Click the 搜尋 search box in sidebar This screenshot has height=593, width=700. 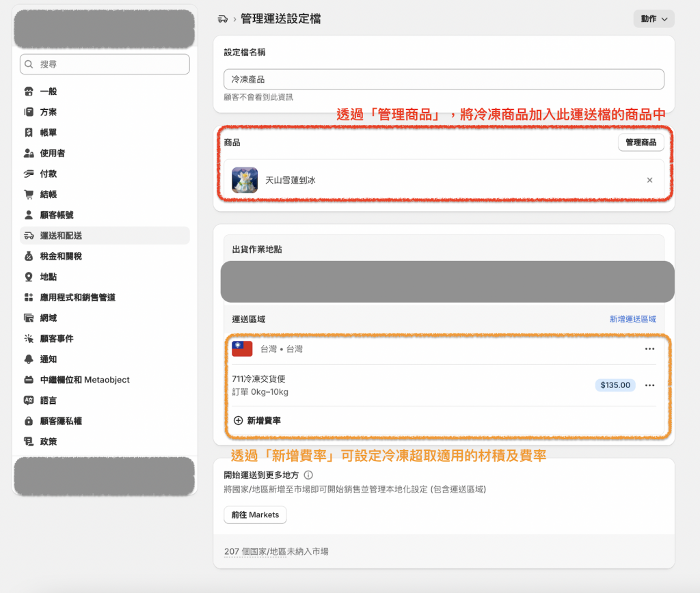point(105,64)
